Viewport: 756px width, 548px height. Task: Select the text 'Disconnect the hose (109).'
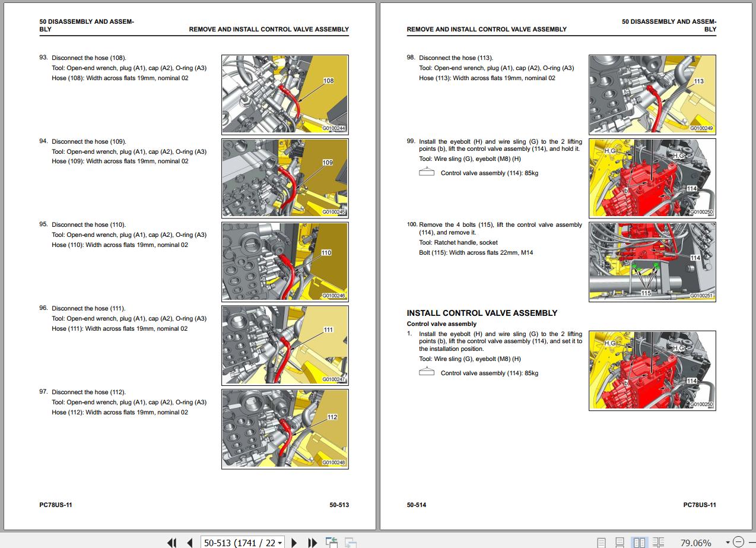[x=89, y=141]
